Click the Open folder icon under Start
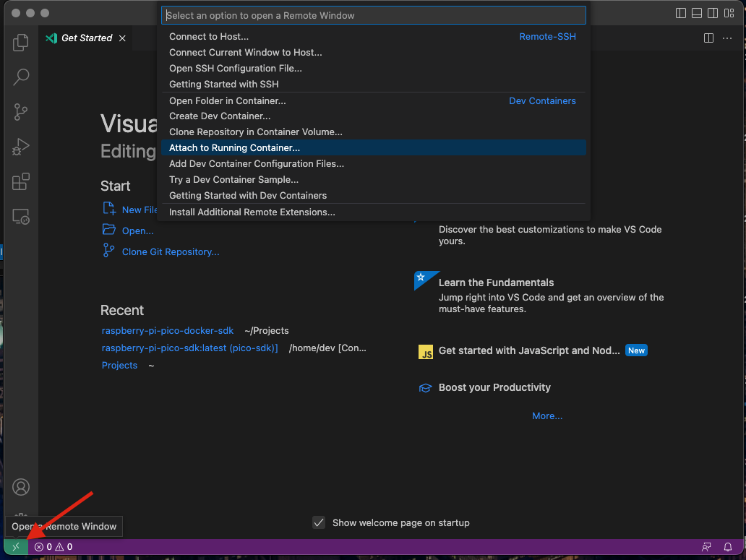 coord(109,230)
